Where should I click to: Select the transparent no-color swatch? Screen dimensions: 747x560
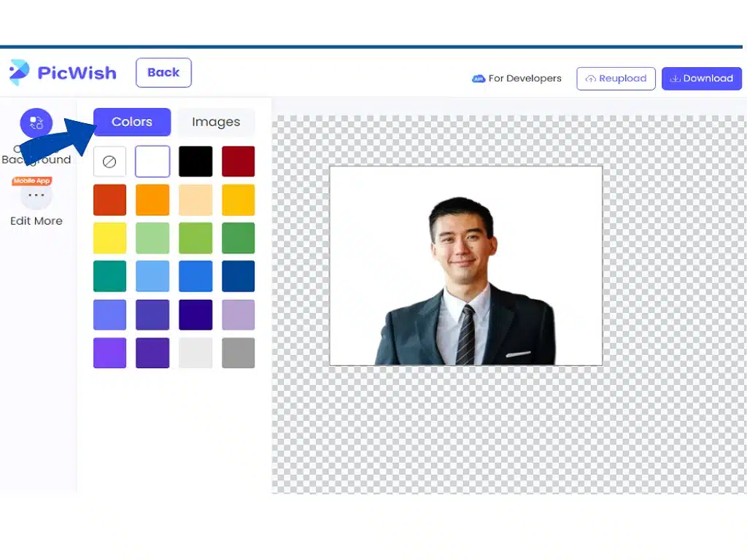pyautogui.click(x=109, y=161)
